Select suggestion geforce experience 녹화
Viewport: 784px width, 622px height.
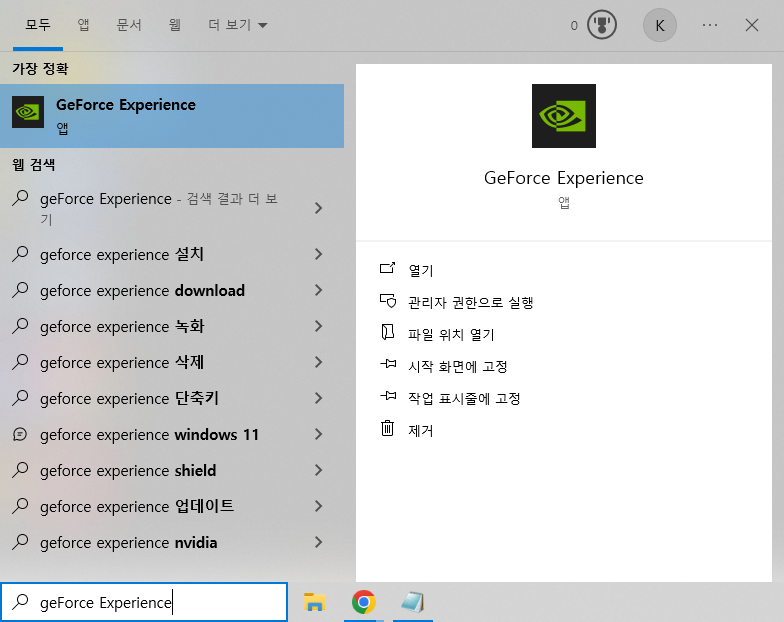[122, 326]
